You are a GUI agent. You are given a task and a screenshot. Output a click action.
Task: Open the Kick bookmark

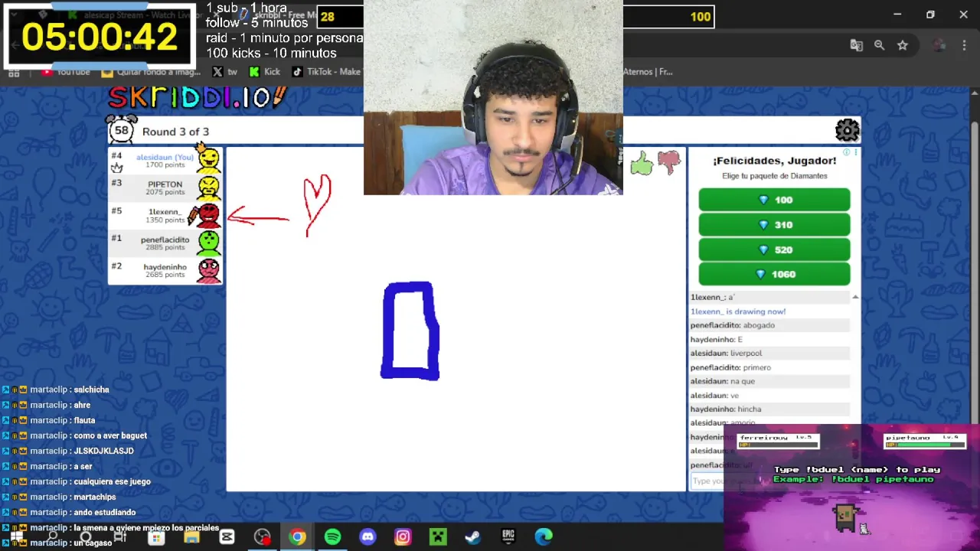[x=265, y=72]
